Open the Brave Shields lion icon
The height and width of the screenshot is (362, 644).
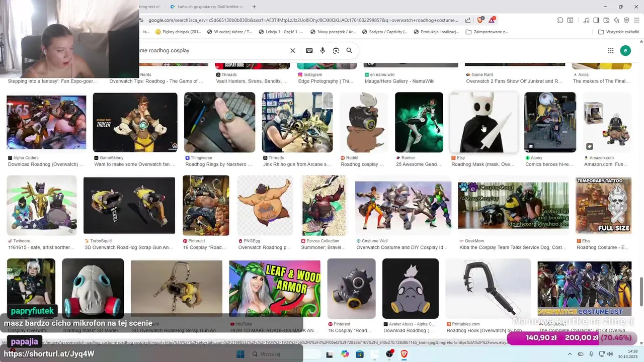[x=480, y=20]
